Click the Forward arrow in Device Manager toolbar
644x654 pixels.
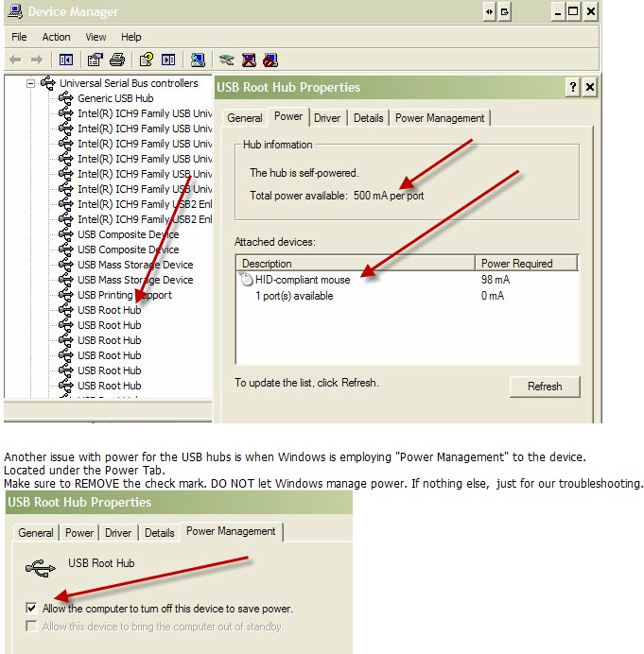pyautogui.click(x=37, y=60)
